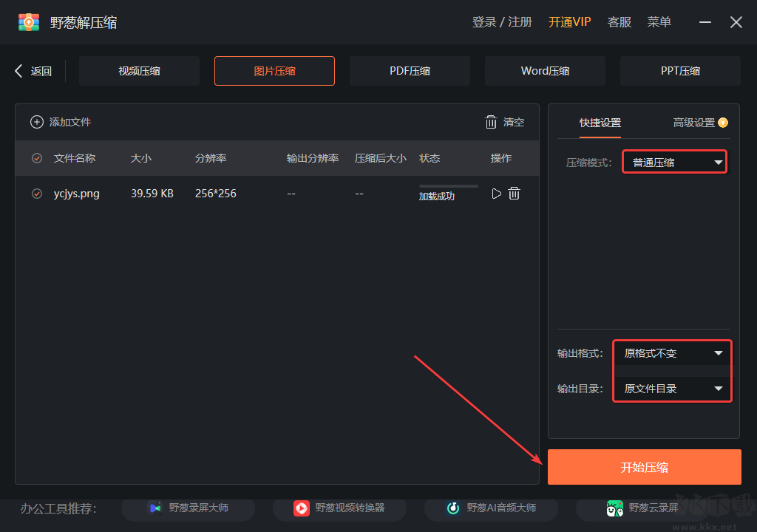This screenshot has height=532, width=757.
Task: Open the 输出目录 dropdown showing 原文件目录
Action: coord(671,388)
